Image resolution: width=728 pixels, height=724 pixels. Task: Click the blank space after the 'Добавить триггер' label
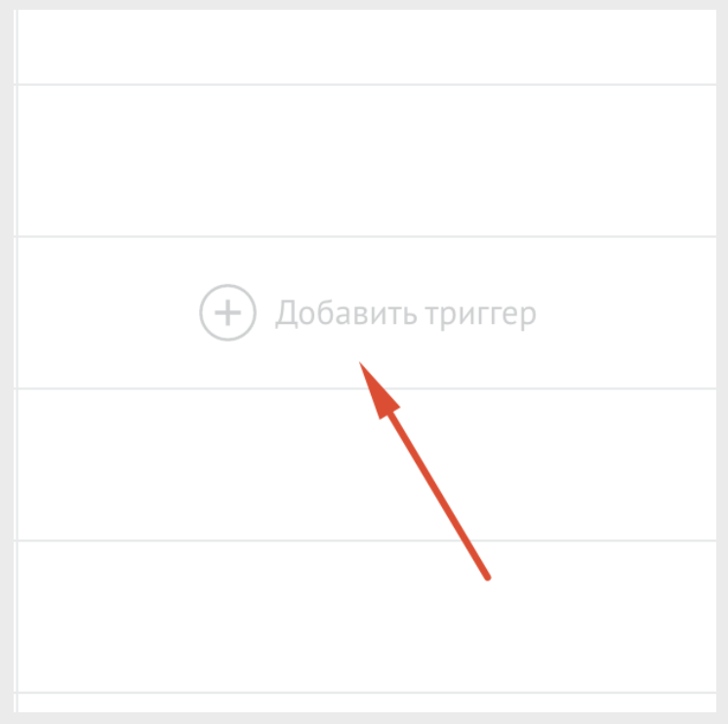[x=627, y=312]
